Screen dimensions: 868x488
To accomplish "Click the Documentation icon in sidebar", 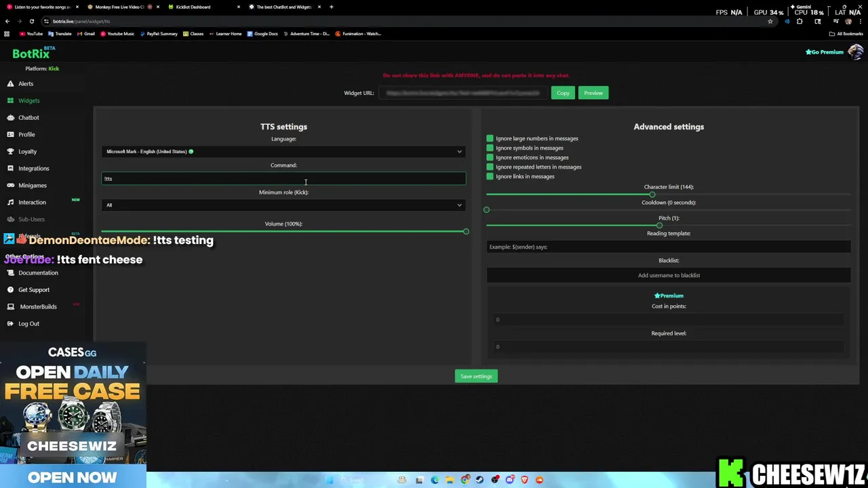I will pos(10,273).
